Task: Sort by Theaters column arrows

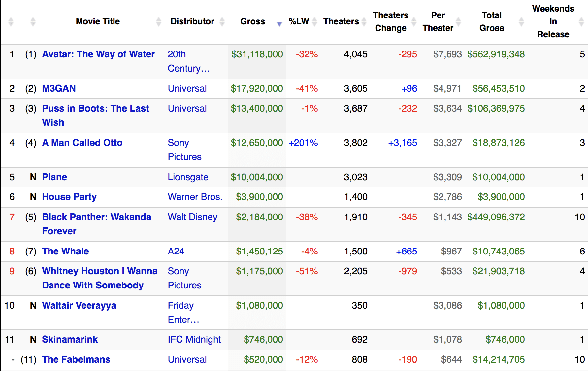Action: click(x=364, y=22)
